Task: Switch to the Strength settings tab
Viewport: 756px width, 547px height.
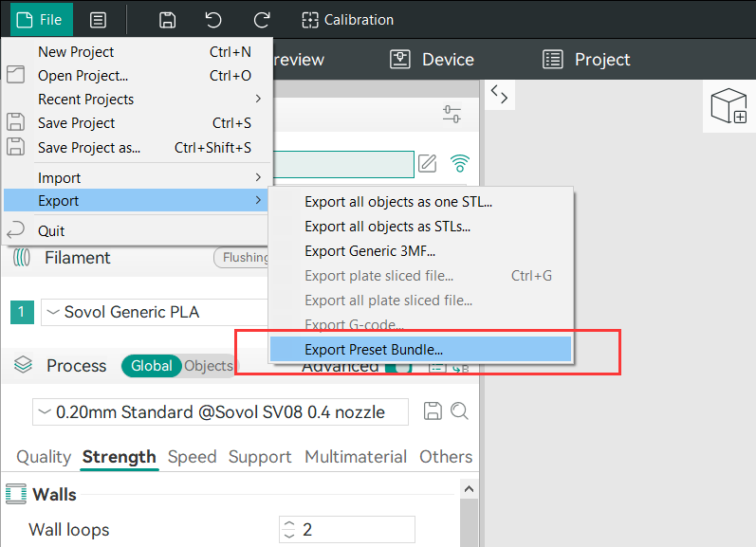Action: coord(120,457)
